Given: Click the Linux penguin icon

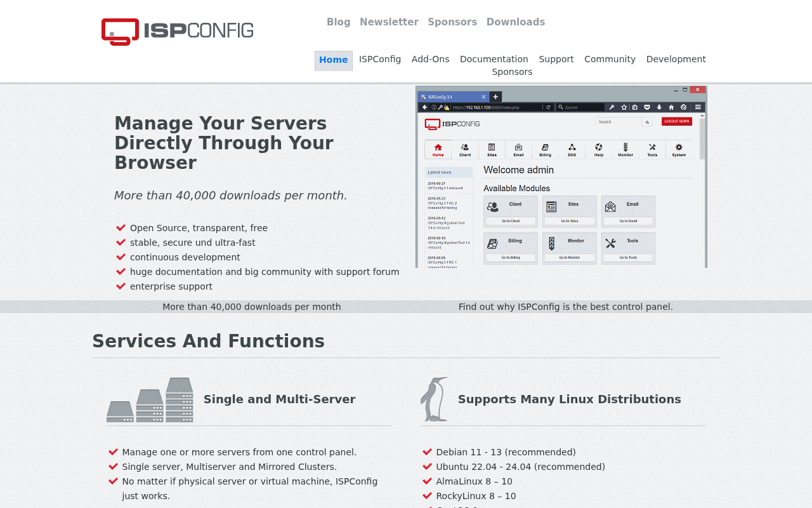Looking at the screenshot, I should click(435, 399).
